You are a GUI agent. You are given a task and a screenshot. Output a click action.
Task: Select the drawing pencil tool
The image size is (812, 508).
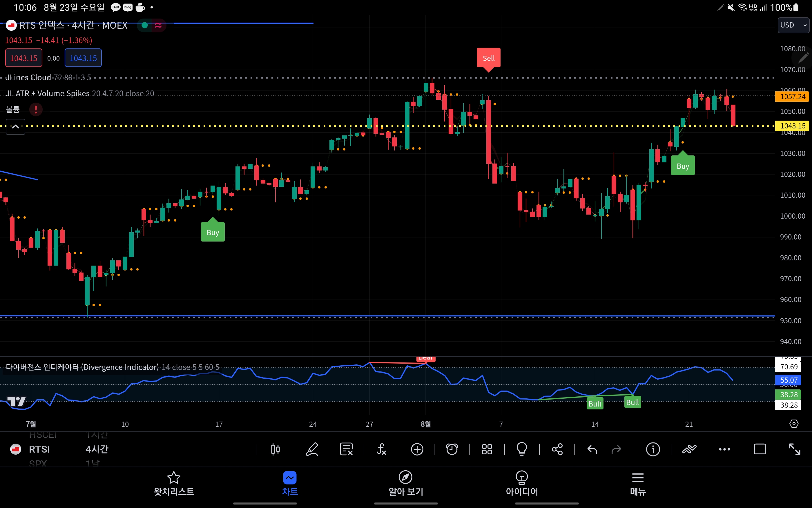click(x=312, y=449)
